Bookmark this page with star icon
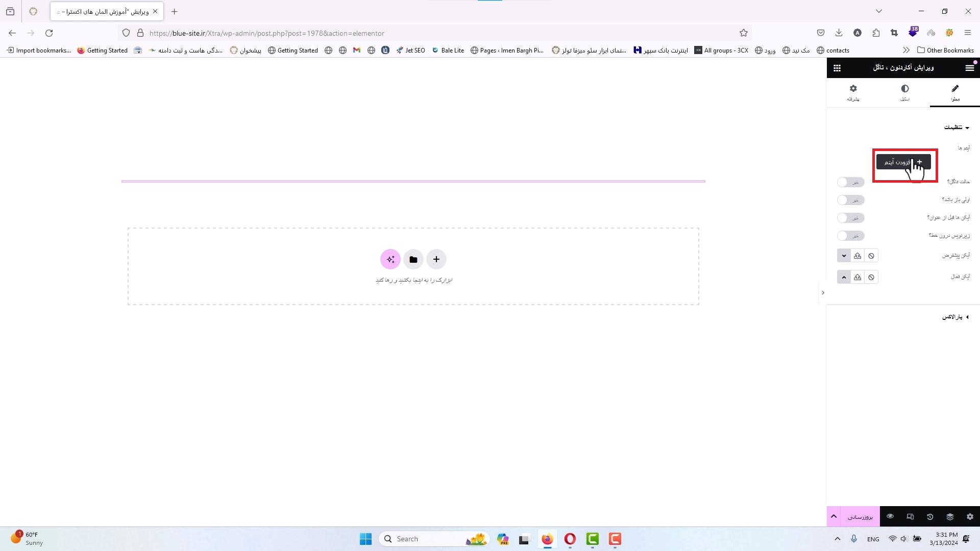The image size is (980, 551). (x=744, y=33)
